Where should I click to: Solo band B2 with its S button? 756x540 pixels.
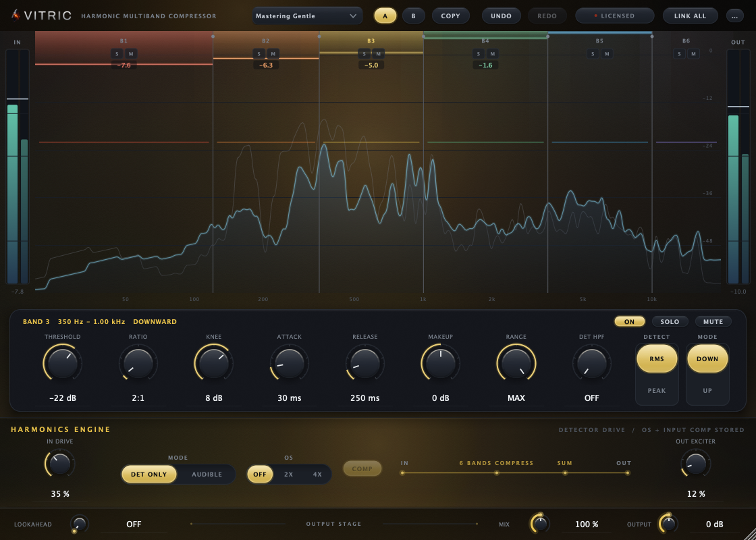(259, 53)
